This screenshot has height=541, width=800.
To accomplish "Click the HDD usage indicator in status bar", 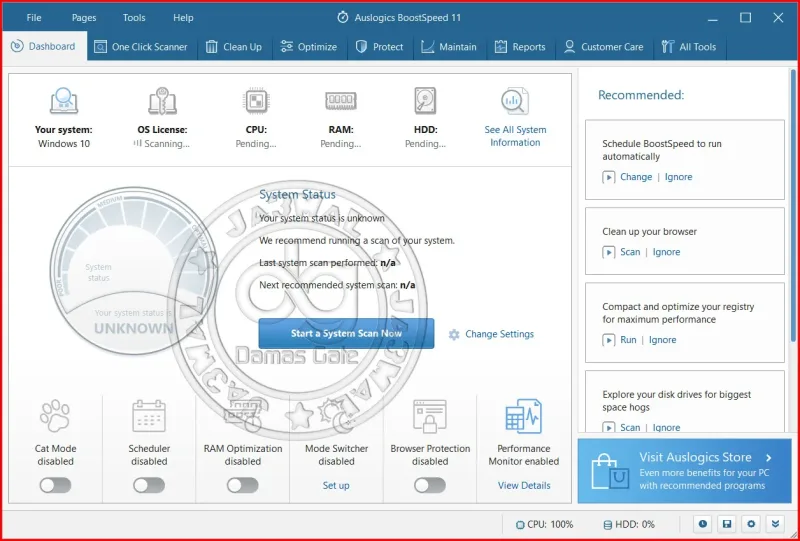I will [x=629, y=524].
